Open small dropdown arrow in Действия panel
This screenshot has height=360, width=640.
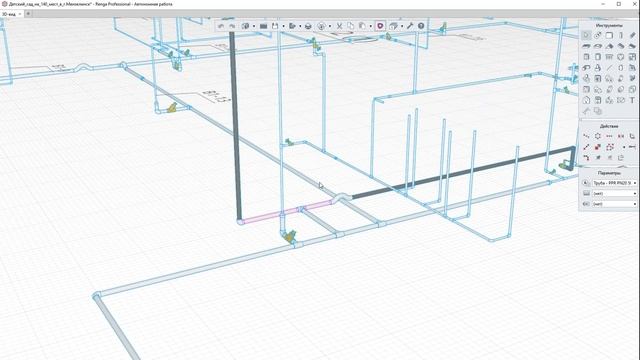point(624,147)
